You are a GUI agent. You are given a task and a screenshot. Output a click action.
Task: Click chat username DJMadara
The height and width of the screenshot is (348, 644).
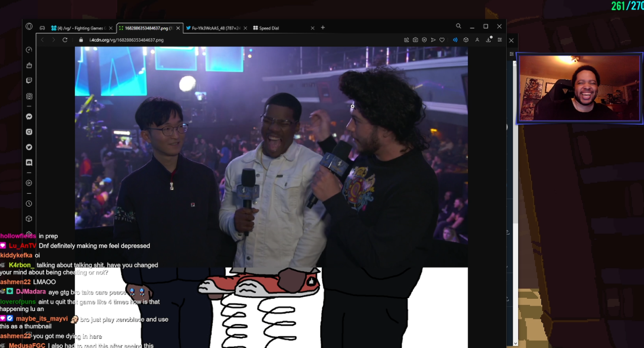click(31, 291)
